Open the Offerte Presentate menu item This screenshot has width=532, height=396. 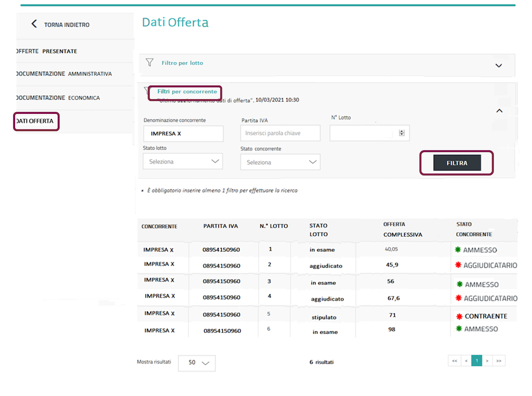(x=47, y=51)
